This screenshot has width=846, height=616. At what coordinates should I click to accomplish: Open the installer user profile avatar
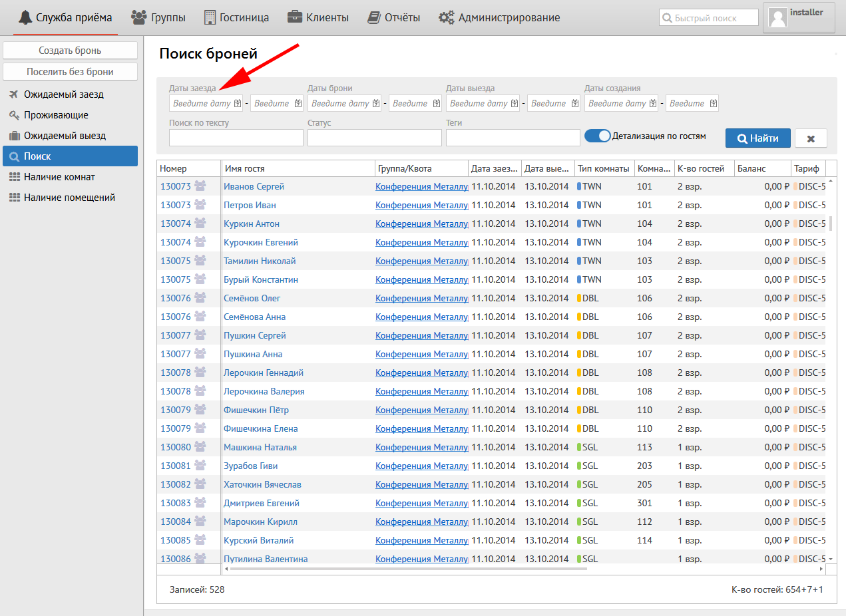tap(777, 17)
